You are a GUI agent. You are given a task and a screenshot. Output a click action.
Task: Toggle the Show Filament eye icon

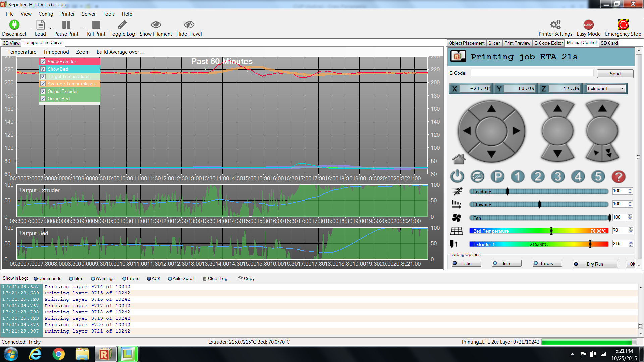point(156,25)
